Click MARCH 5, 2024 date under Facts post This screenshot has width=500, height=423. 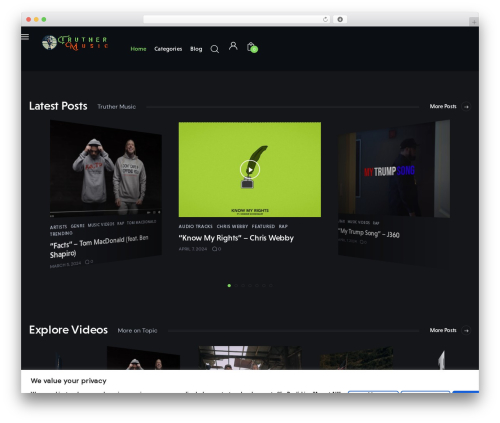[65, 265]
